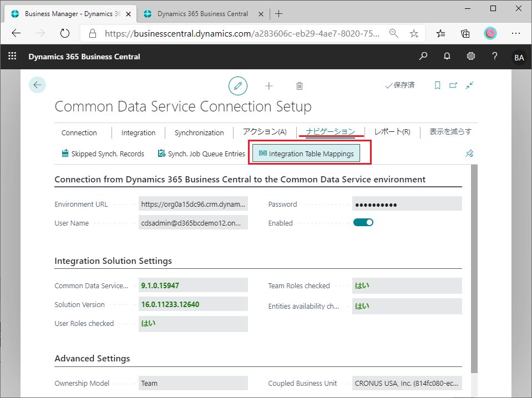Viewport: 532px width, 398px height.
Task: Click the edit pencil icon
Action: point(238,86)
